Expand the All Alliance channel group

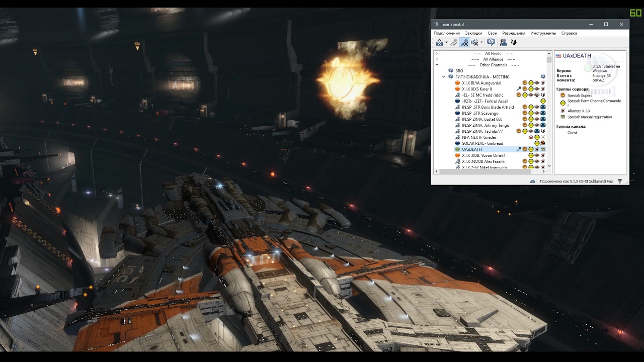[437, 59]
